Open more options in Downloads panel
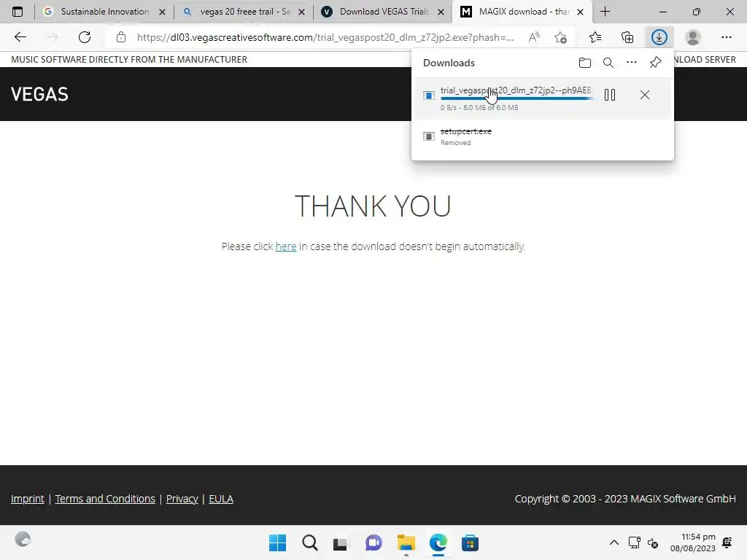The image size is (747, 560). coord(632,63)
